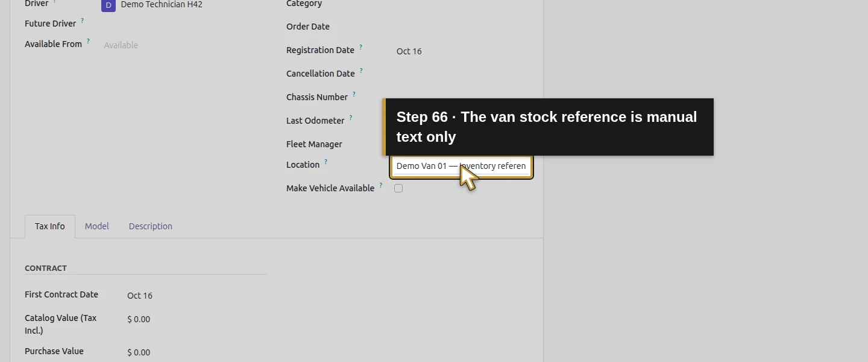
Task: Click the Registration Date label
Action: (x=321, y=50)
